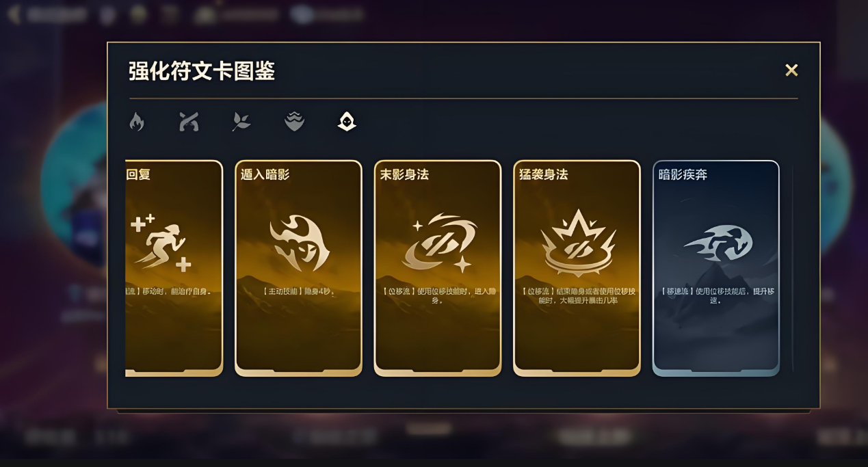Image resolution: width=868 pixels, height=467 pixels.
Task: View the 猛袭身法 card title
Action: (x=543, y=174)
